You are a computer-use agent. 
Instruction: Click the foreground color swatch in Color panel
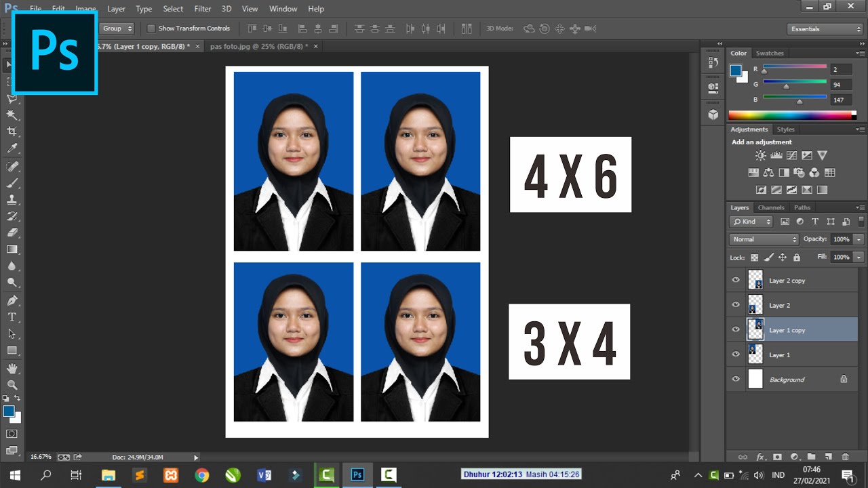click(735, 70)
